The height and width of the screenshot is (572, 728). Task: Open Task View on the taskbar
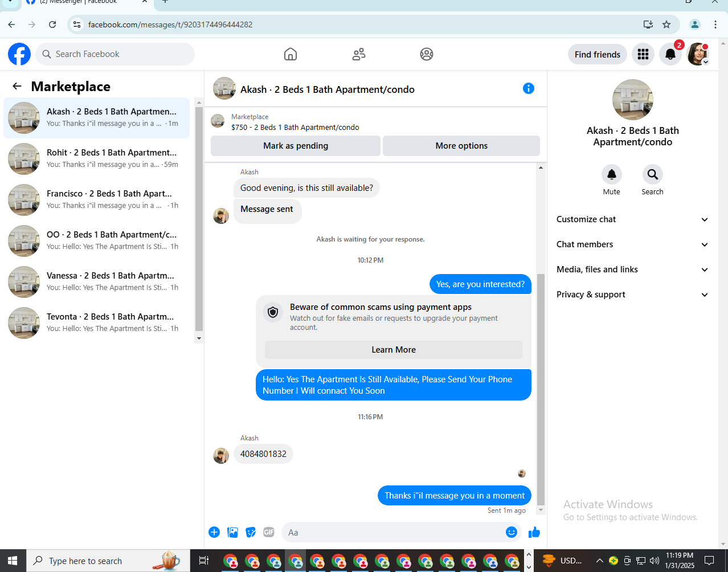[x=203, y=561]
